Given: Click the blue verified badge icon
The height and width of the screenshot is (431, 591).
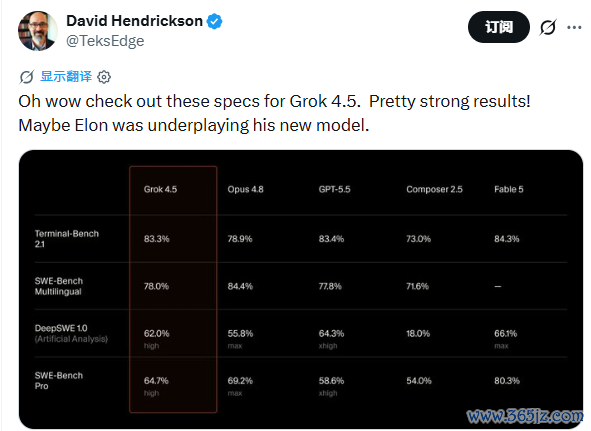Looking at the screenshot, I should click(214, 21).
